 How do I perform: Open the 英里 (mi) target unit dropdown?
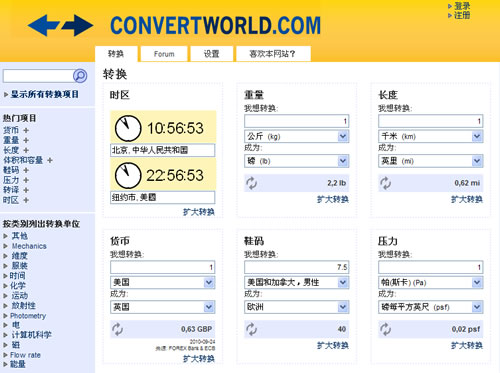coord(431,161)
